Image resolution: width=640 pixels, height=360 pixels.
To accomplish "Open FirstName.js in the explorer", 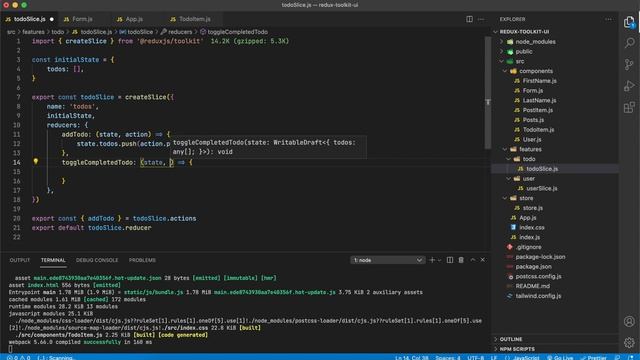I will click(539, 81).
